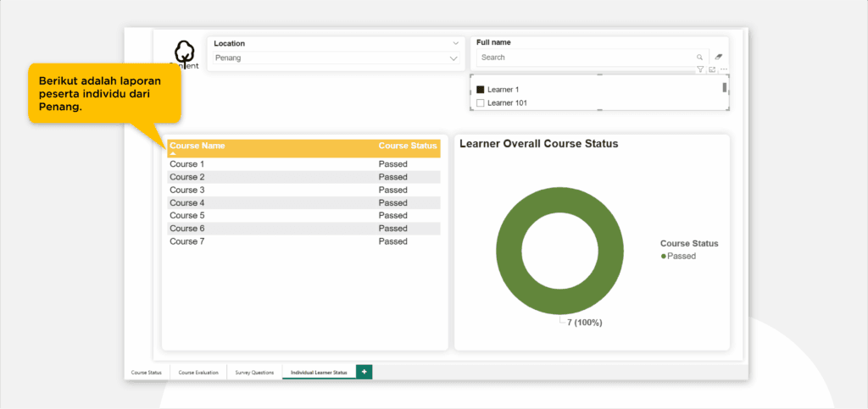Open the slicer filter funnel icon
This screenshot has height=409, width=868.
click(700, 69)
